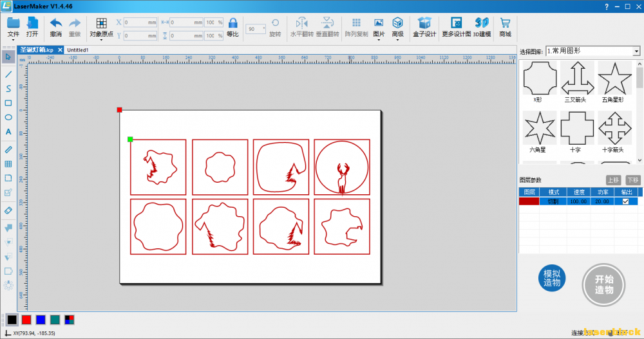The width and height of the screenshot is (644, 339).
Task: Pick the X形 shape thumbnail
Action: coord(539,78)
